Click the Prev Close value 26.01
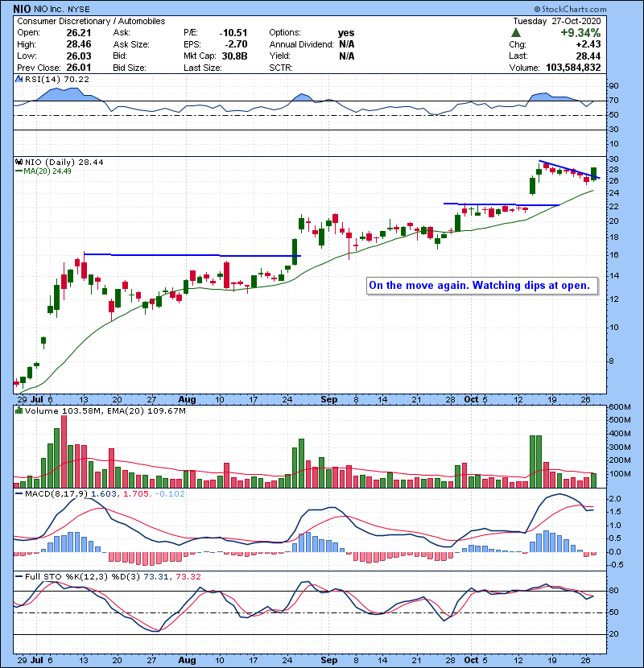The image size is (644, 668). [79, 68]
